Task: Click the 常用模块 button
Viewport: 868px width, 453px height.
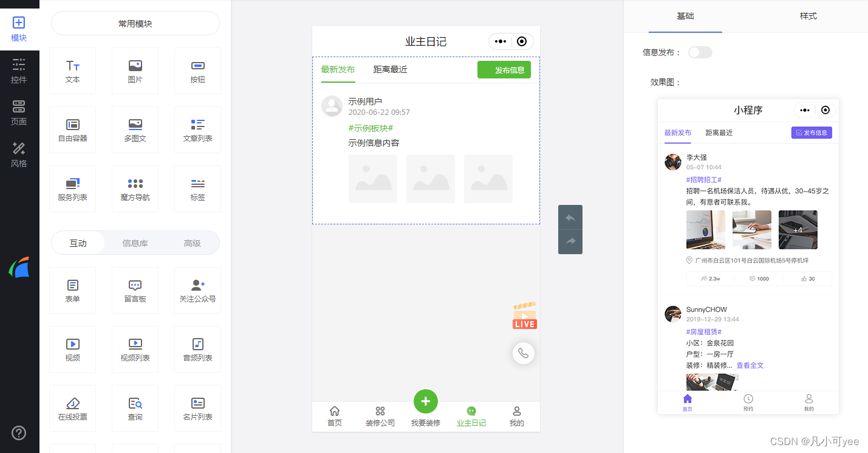Action: tap(135, 24)
